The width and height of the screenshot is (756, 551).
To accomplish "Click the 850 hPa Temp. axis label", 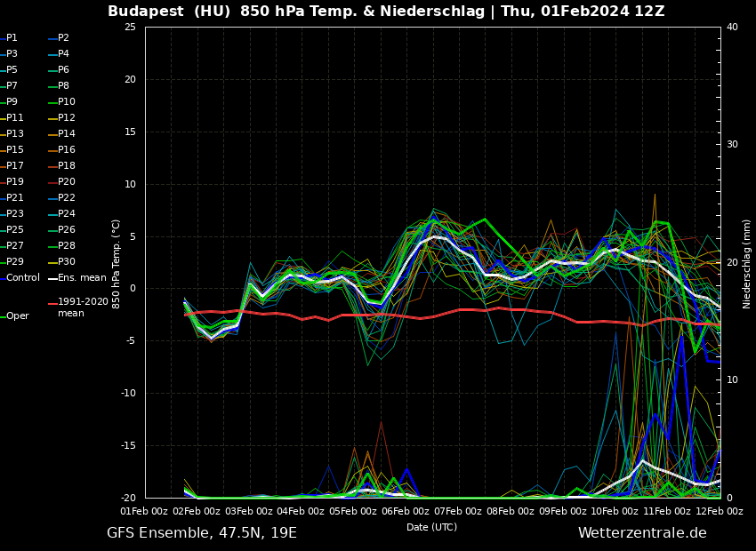I will pyautogui.click(x=117, y=264).
